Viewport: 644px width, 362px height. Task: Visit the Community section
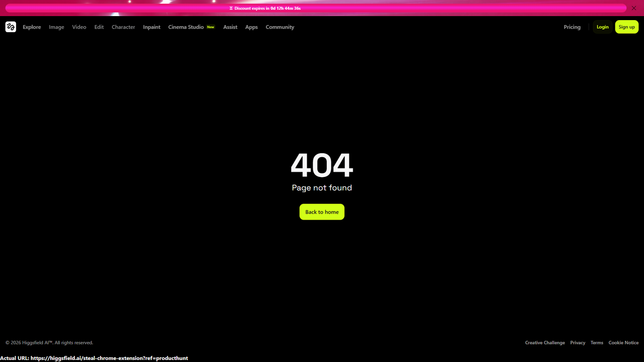280,27
